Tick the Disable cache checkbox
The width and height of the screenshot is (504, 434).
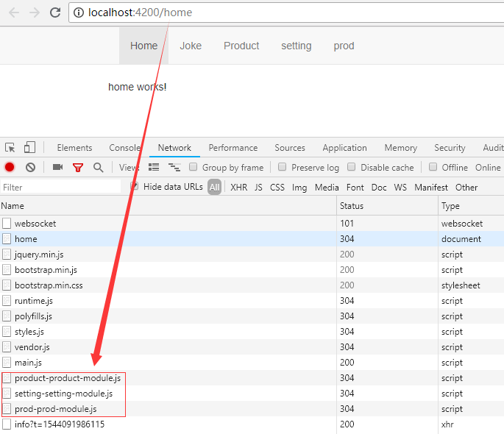pos(352,167)
